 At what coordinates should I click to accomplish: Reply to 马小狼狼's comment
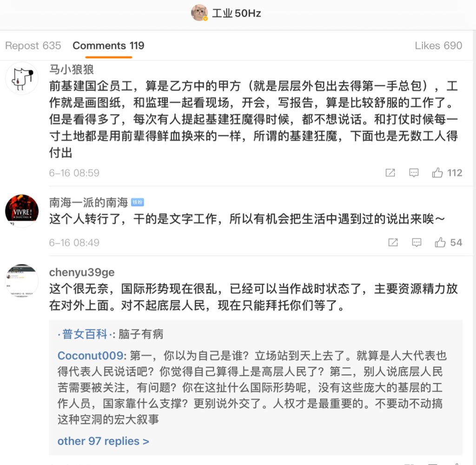point(414,173)
